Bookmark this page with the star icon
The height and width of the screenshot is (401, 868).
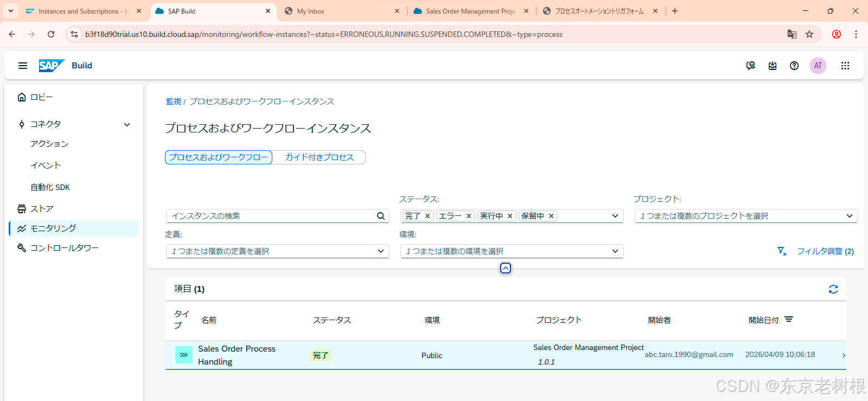click(809, 34)
